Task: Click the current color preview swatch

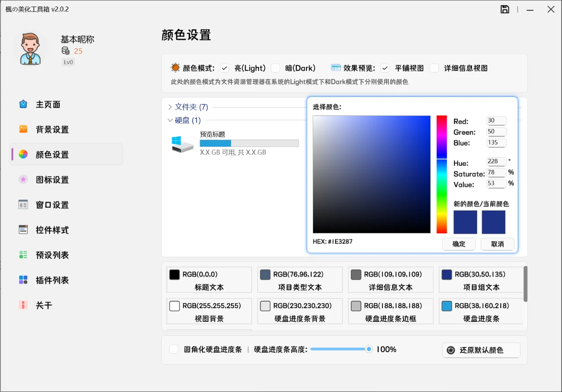Action: (x=494, y=222)
